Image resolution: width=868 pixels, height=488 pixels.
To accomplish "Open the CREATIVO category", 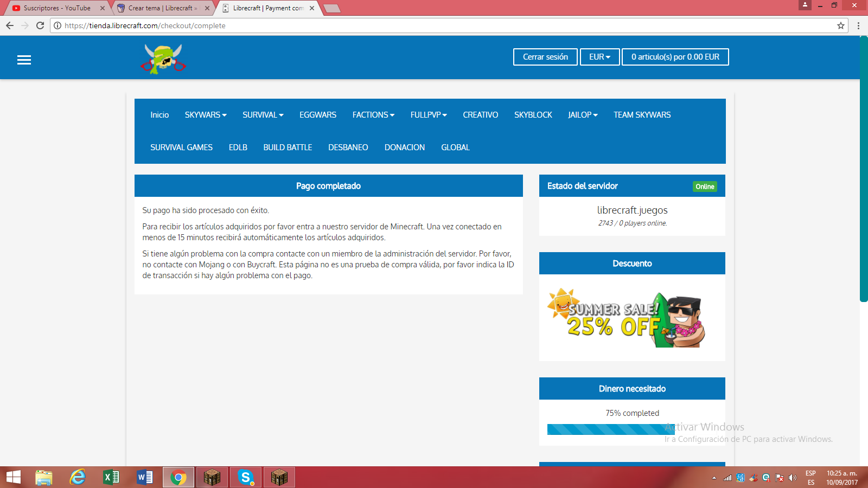I will [480, 115].
